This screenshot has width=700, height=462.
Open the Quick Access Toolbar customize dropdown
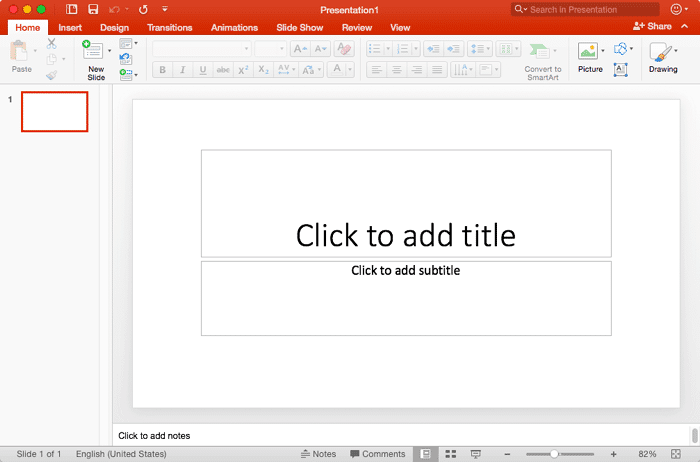click(x=165, y=9)
